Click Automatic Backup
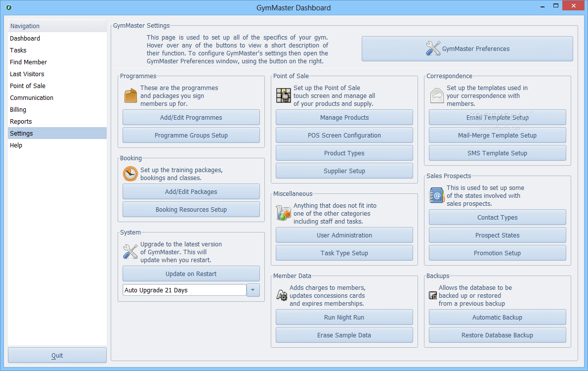The width and height of the screenshot is (588, 371). 497,317
